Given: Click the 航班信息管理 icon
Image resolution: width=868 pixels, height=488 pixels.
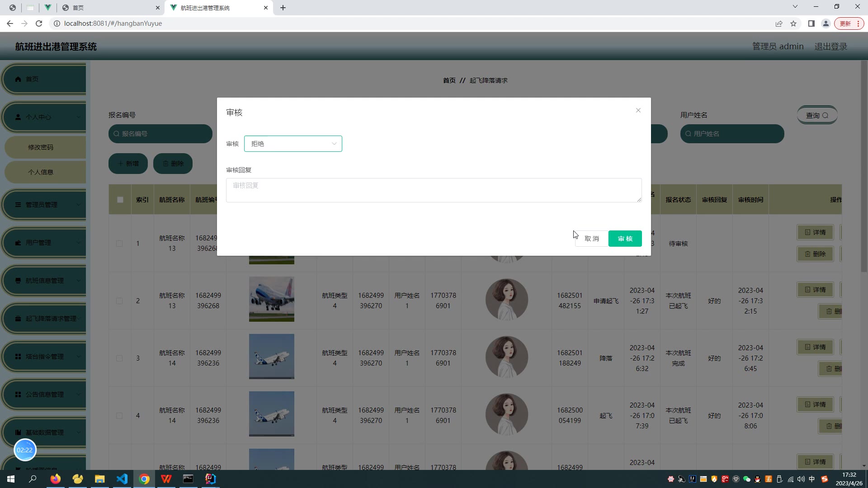Looking at the screenshot, I should pos(18,281).
